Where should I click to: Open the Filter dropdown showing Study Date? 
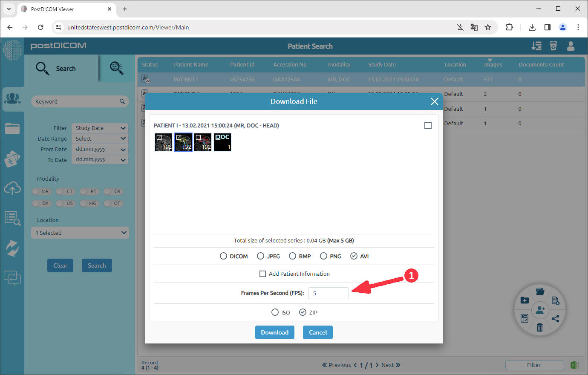[99, 128]
